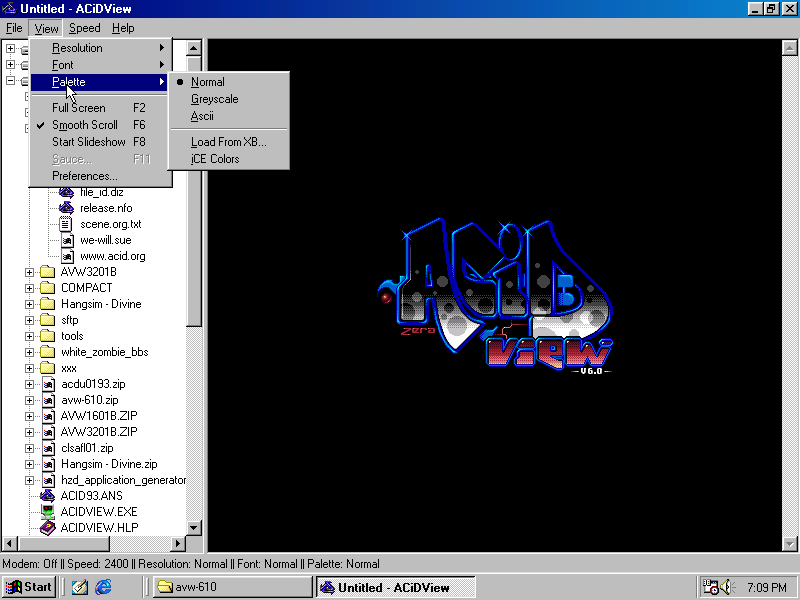Select the we-will.sue file icon
The width and height of the screenshot is (800, 600).
click(x=66, y=240)
